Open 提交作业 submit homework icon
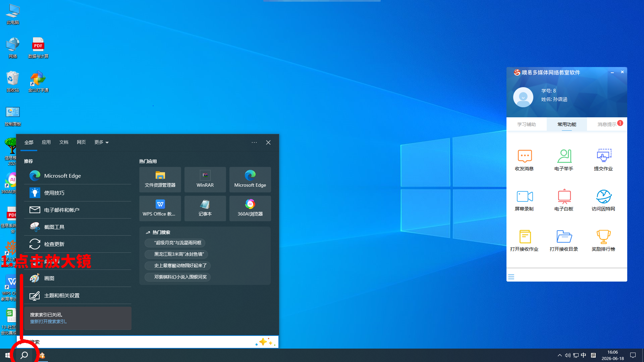Viewport: 644px width, 362px height. 603,160
